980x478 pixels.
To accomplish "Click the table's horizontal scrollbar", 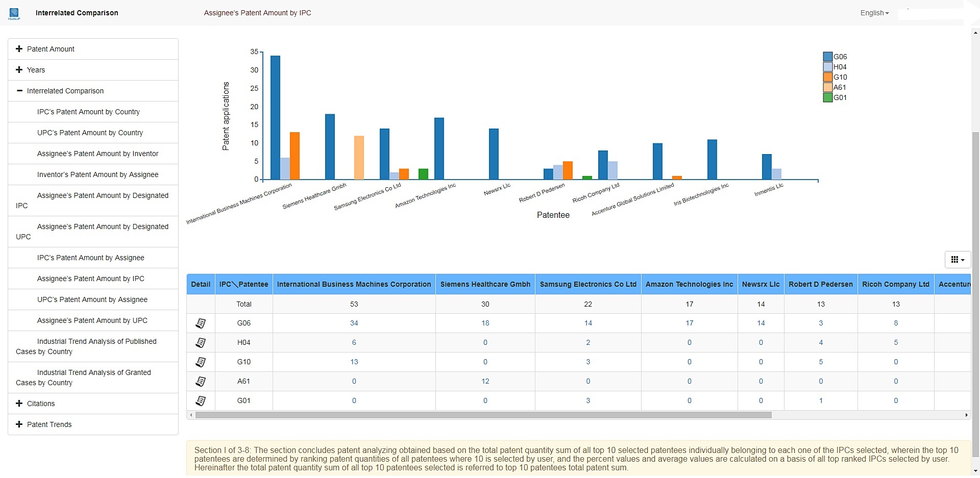I will tap(483, 415).
